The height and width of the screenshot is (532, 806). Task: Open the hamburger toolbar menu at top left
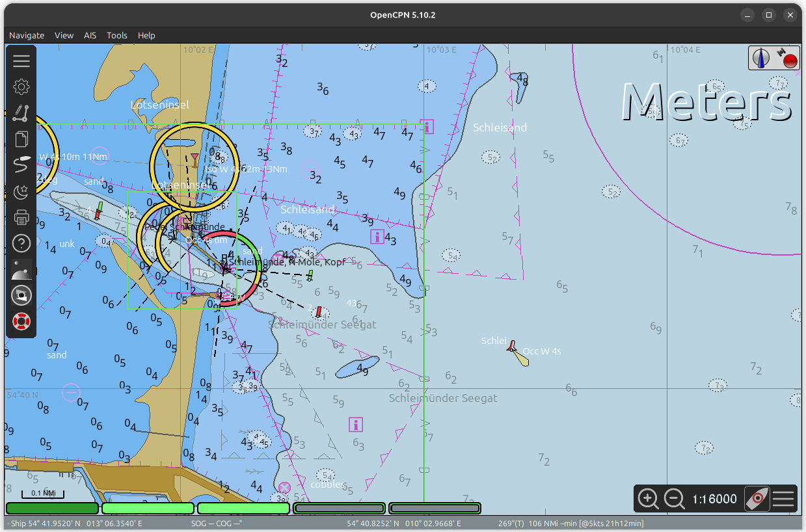21,60
